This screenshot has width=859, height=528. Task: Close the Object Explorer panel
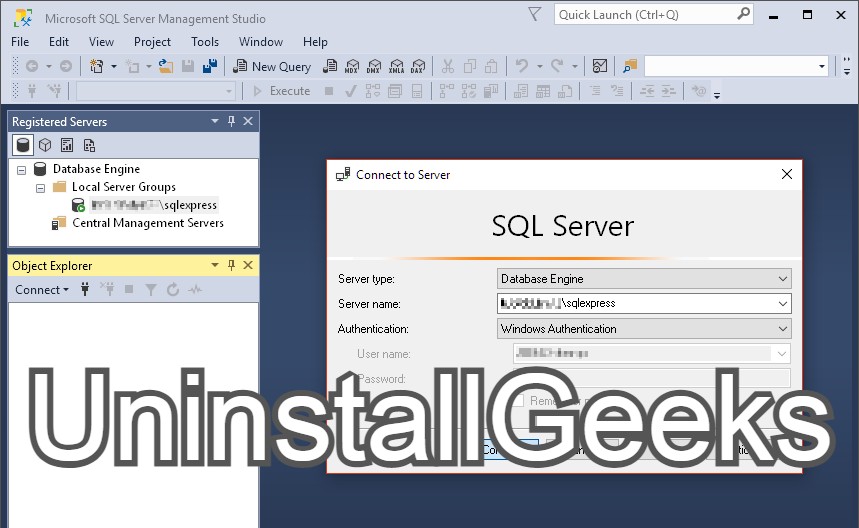click(248, 265)
